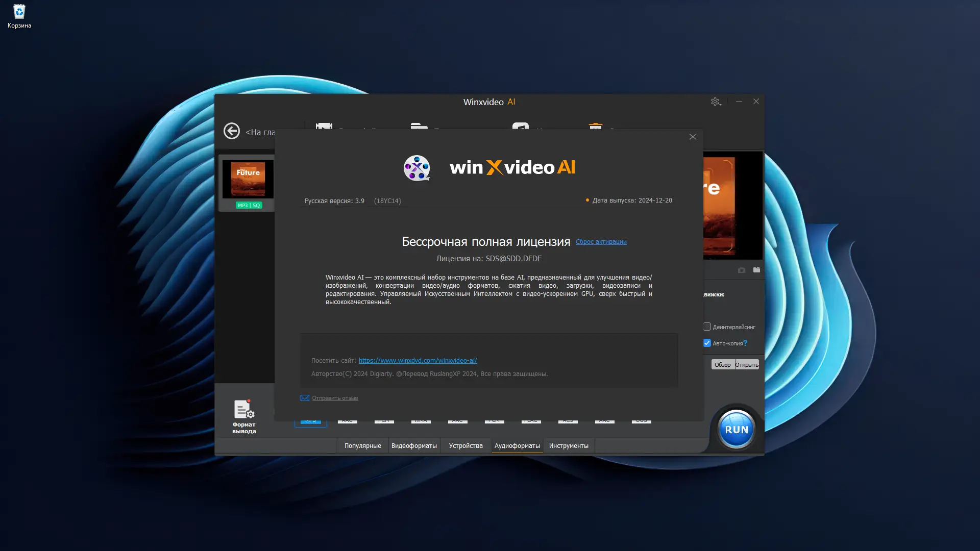Screen dimensions: 980x551
Task: Click Отправить отзыв feedback link
Action: [x=335, y=398]
